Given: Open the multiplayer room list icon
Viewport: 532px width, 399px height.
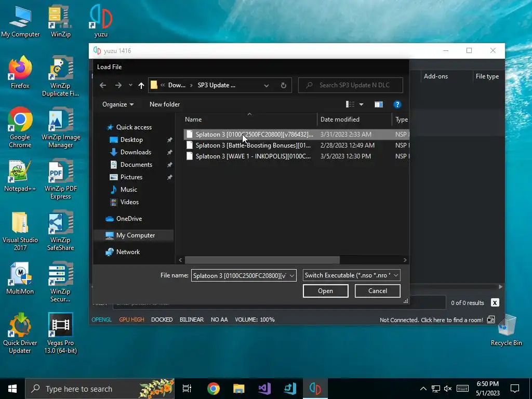Looking at the screenshot, I should click(x=491, y=320).
